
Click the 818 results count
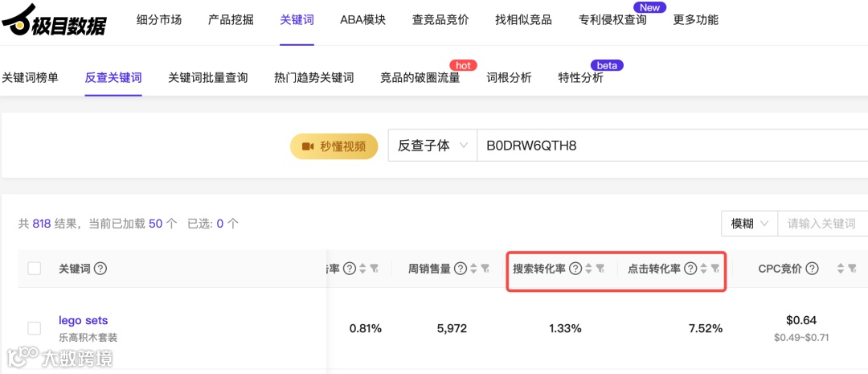(x=42, y=224)
